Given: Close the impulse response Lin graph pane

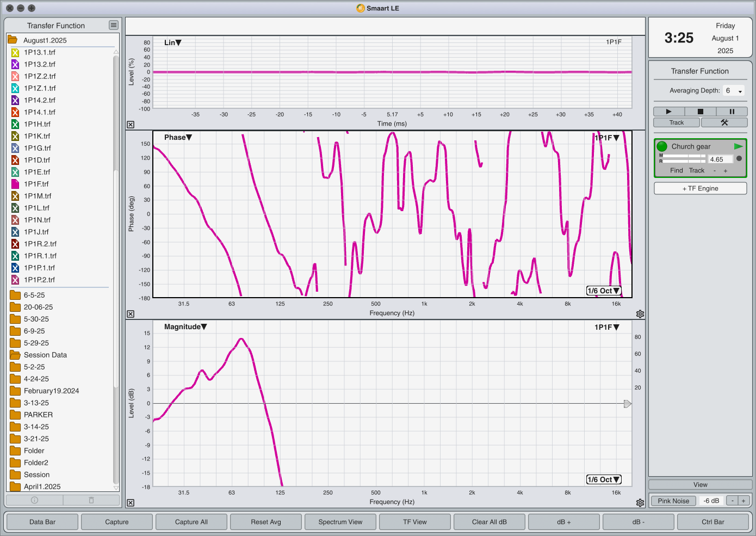Looking at the screenshot, I should click(x=131, y=125).
